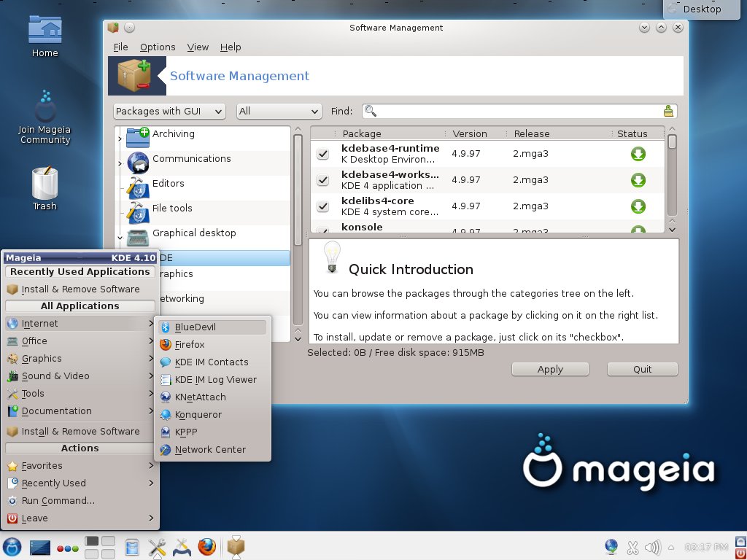Screen dimensions: 747x560
Task: Sort by Package column header
Action: point(391,134)
